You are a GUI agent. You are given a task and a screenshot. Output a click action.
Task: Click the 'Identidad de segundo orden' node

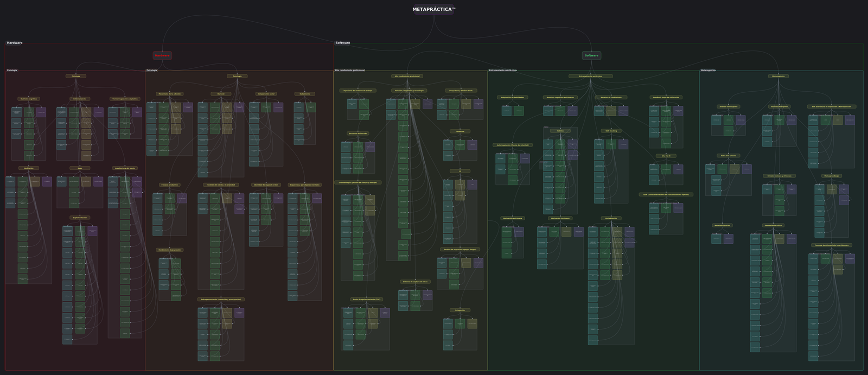point(266,185)
